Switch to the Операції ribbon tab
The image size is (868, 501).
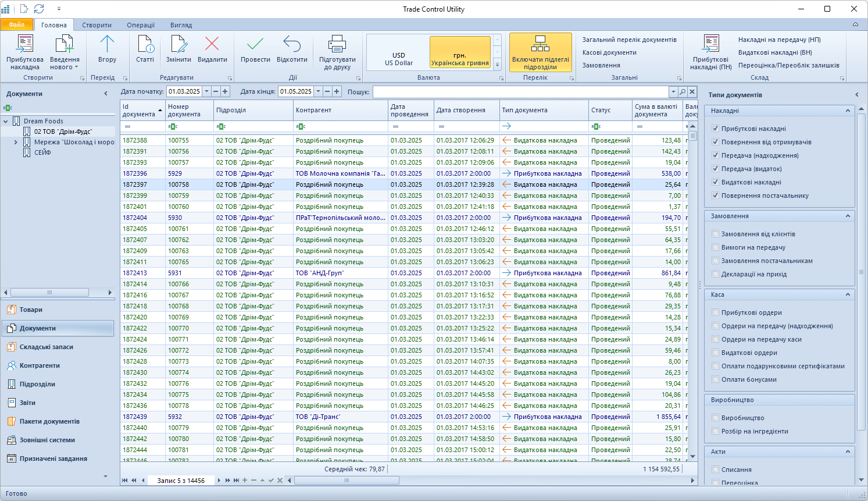click(x=141, y=25)
